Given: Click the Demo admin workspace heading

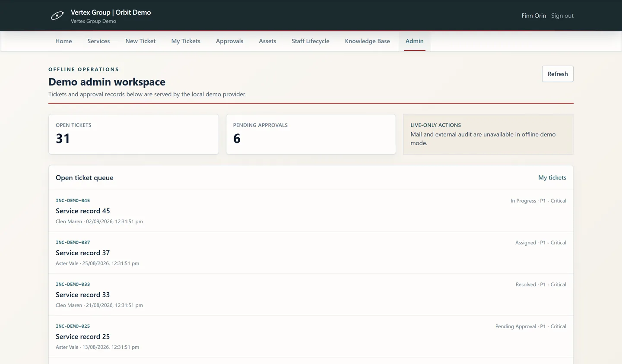Looking at the screenshot, I should 107,82.
